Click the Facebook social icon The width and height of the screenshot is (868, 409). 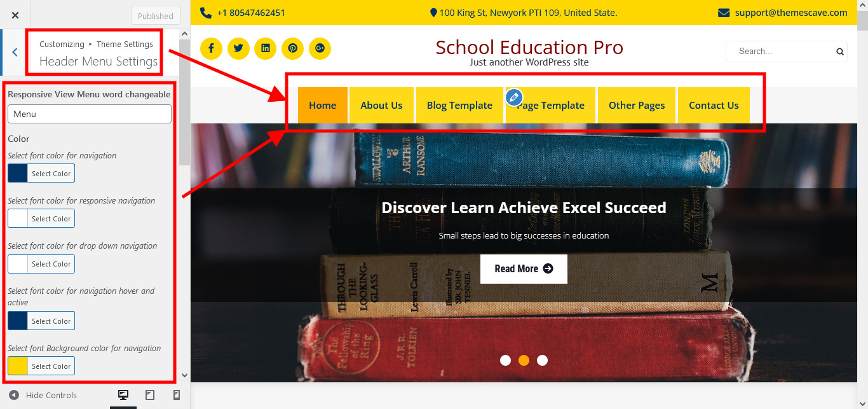point(211,48)
